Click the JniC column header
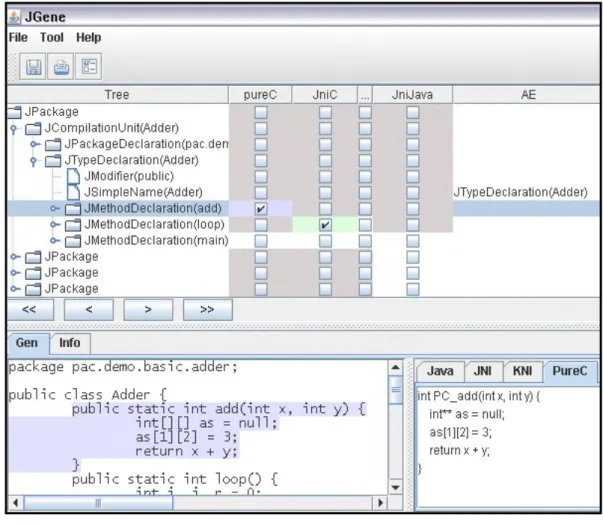Viewport: 603px width, 526px height. coord(325,95)
